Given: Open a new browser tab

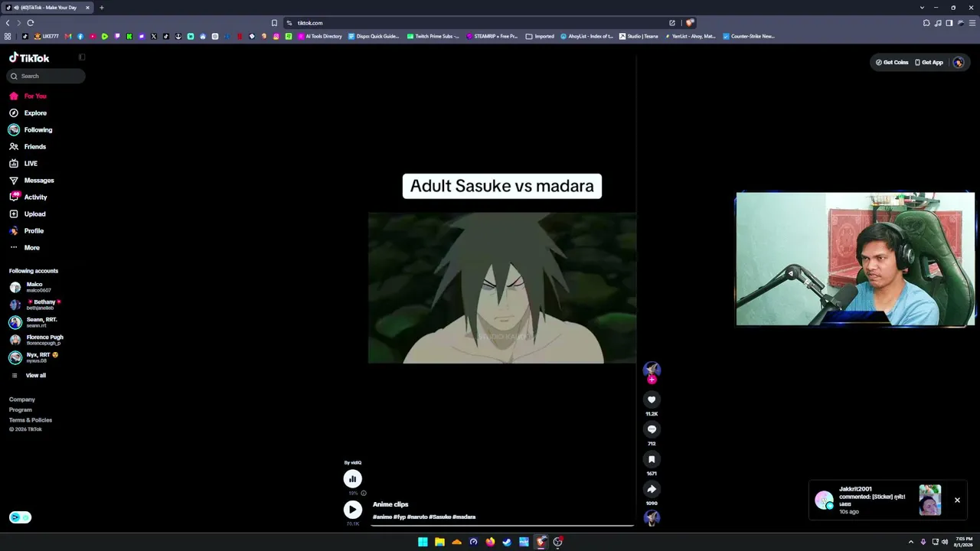Looking at the screenshot, I should (x=101, y=8).
